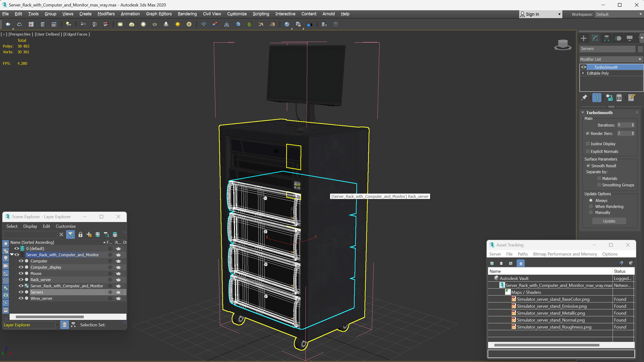Open the help question mark icon
644x362 pixels.
tap(336, 24)
